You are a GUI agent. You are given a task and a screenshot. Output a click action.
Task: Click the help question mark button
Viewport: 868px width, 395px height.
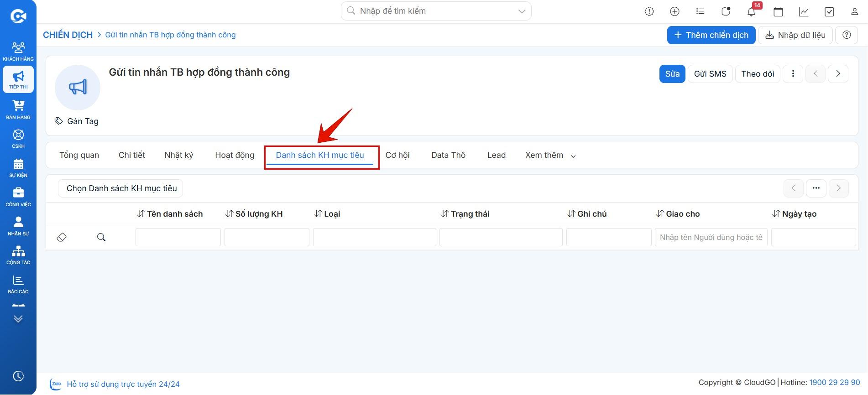pos(847,35)
